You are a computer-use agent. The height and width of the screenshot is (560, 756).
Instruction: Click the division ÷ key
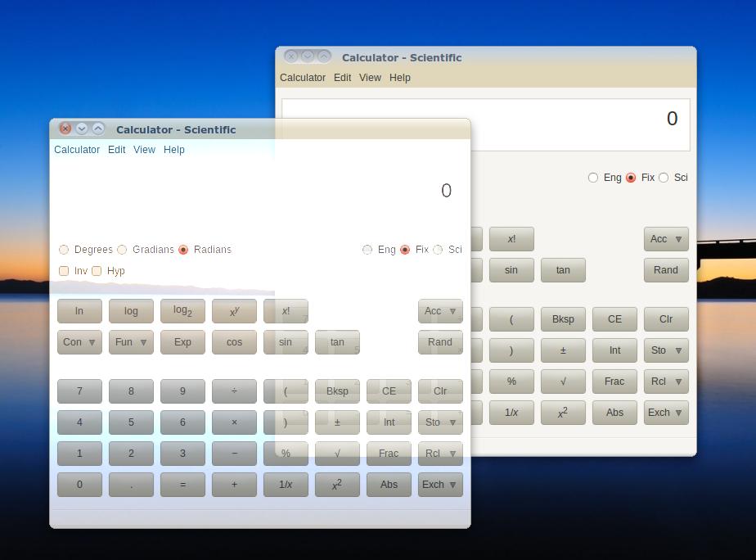click(x=234, y=391)
